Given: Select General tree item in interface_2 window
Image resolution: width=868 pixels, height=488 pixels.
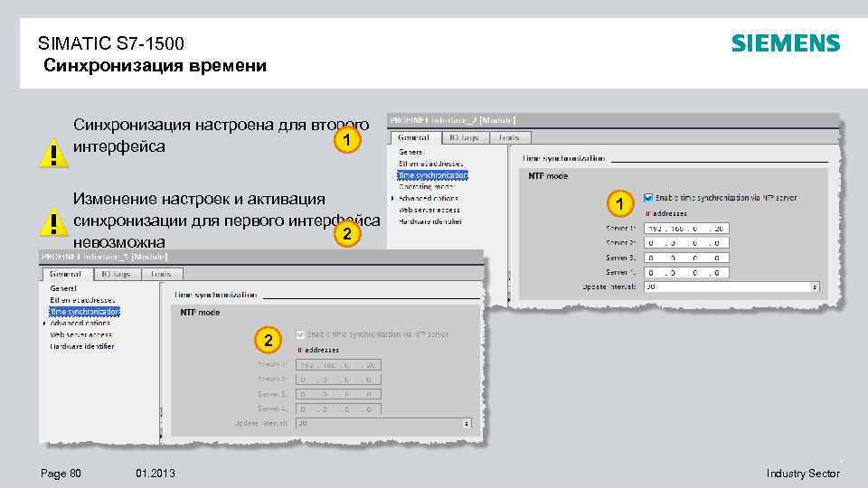Looking at the screenshot, I should (x=410, y=152).
